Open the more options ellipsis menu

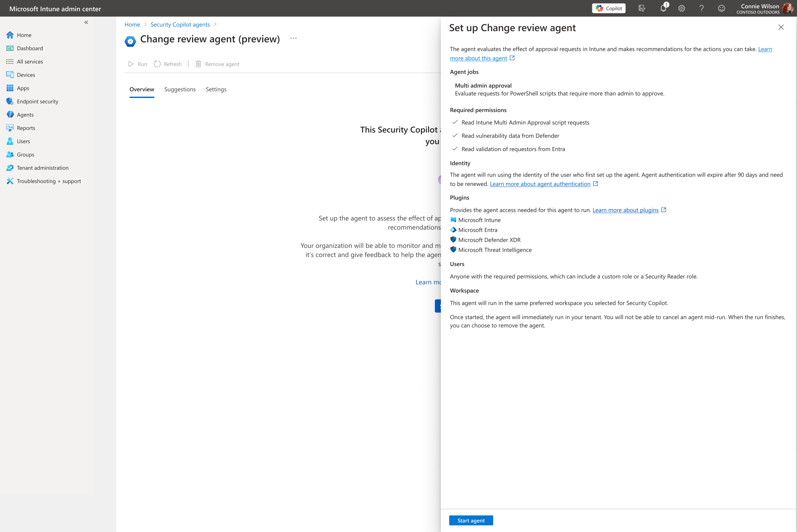[293, 38]
